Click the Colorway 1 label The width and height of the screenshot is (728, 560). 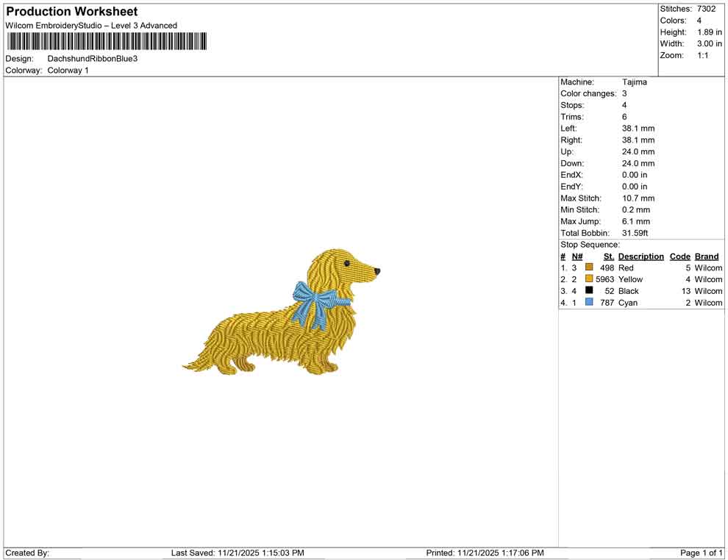point(67,71)
